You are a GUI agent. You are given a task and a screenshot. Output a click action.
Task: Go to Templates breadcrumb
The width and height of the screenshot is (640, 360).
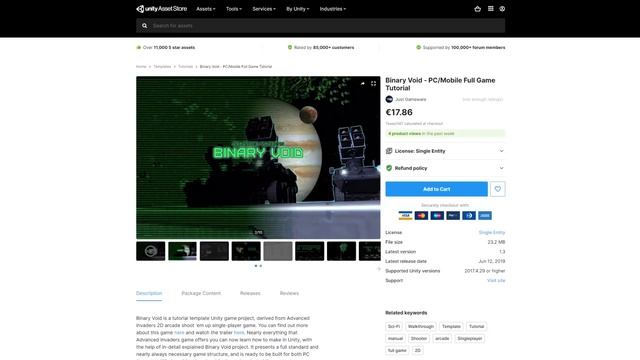tap(162, 67)
